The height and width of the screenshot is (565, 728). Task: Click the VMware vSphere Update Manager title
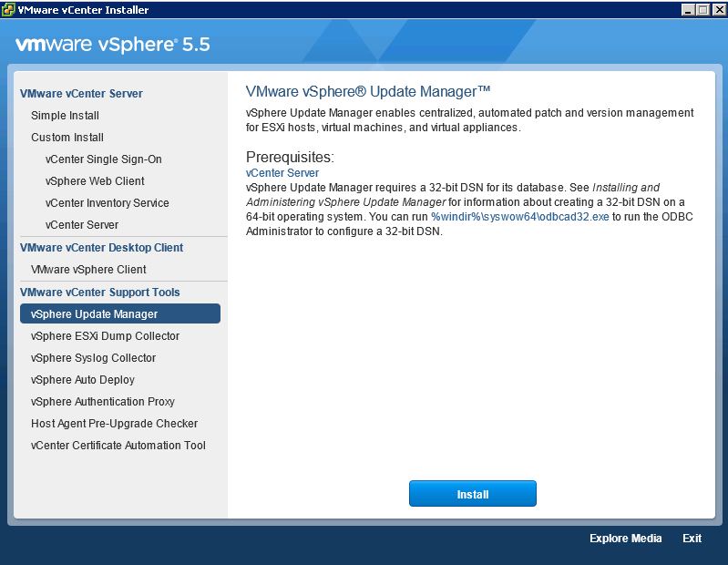click(368, 91)
